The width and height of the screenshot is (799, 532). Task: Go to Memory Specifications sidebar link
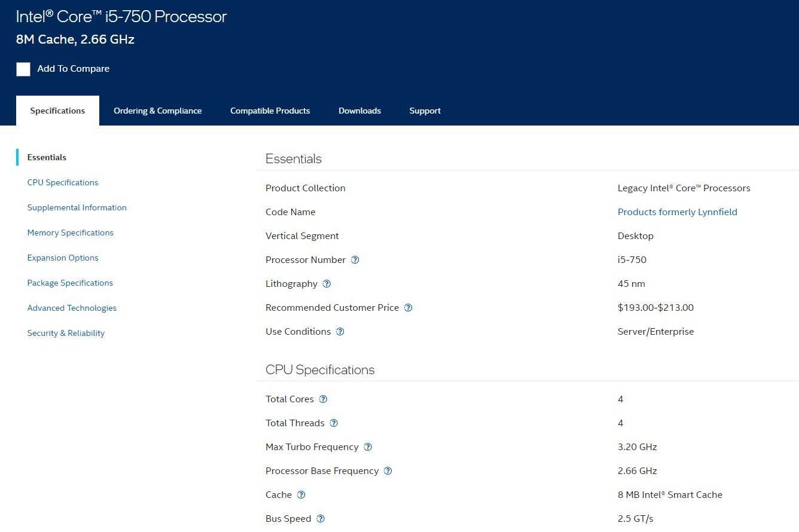[x=70, y=233]
